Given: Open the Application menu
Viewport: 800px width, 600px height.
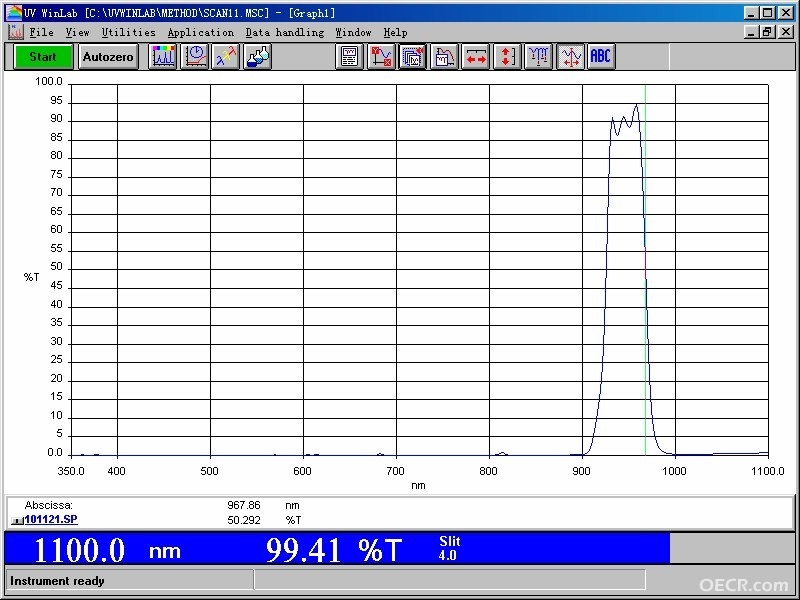Looking at the screenshot, I should click(x=201, y=33).
